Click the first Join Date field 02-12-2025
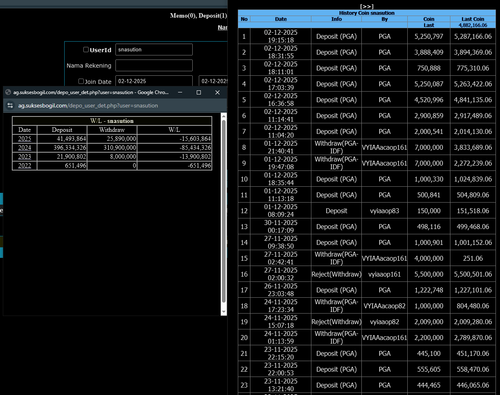 (x=154, y=81)
